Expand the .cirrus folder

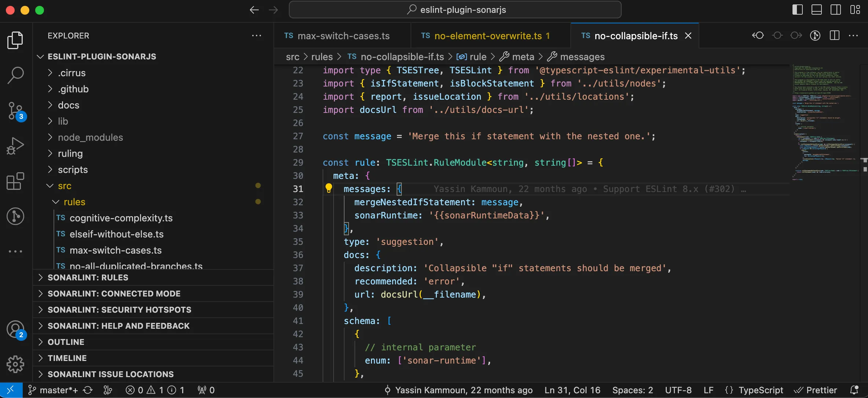153,73
